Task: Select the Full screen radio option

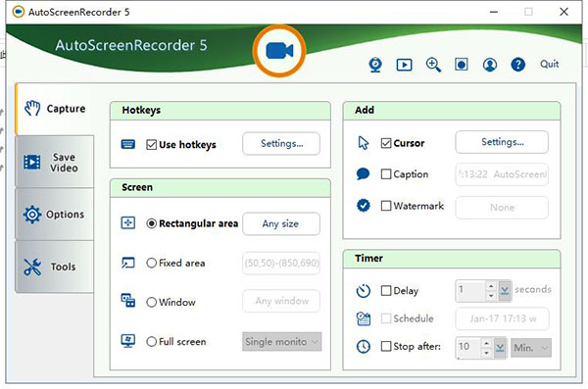Action: point(152,341)
